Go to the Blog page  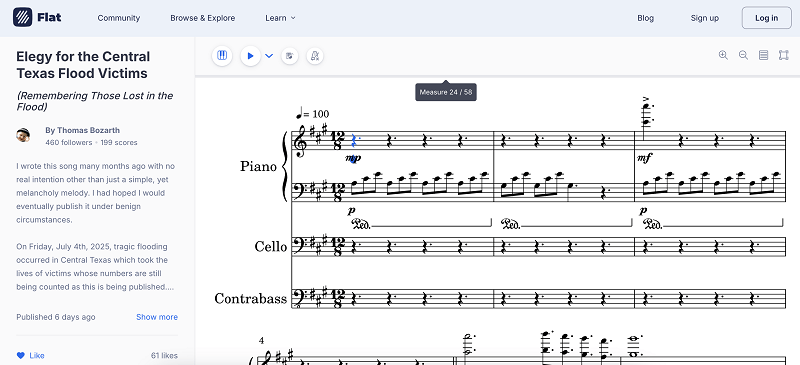(x=645, y=18)
